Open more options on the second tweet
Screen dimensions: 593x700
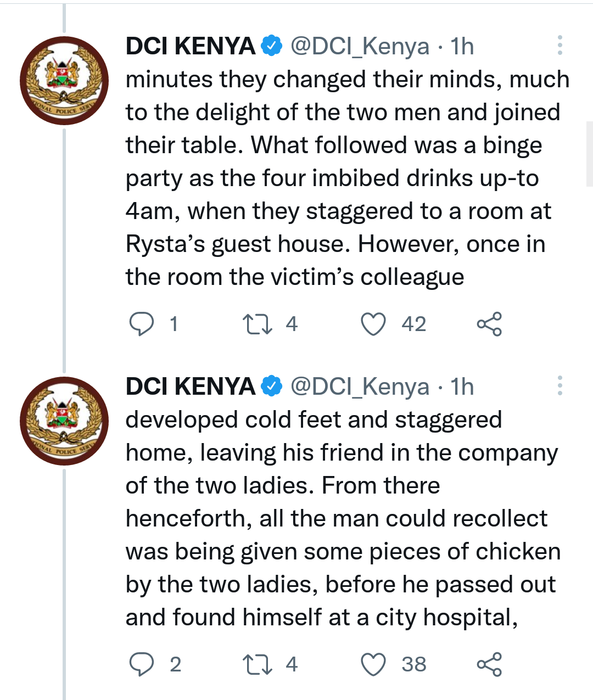point(560,386)
